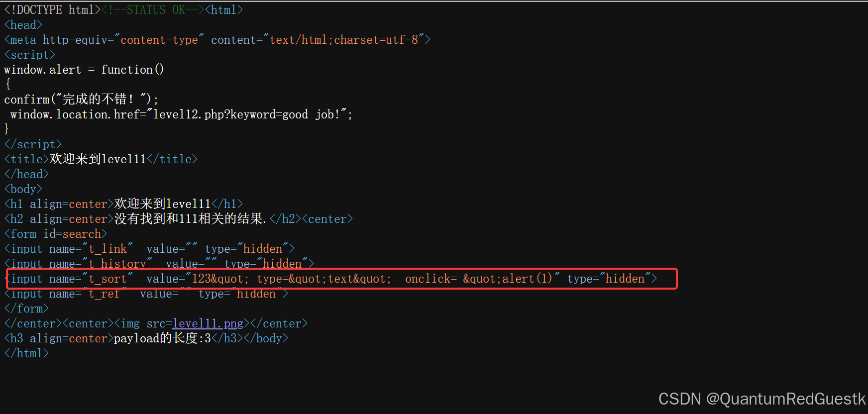Image resolution: width=868 pixels, height=414 pixels.
Task: Click the h1 欢迎来到level11 line
Action: click(123, 204)
